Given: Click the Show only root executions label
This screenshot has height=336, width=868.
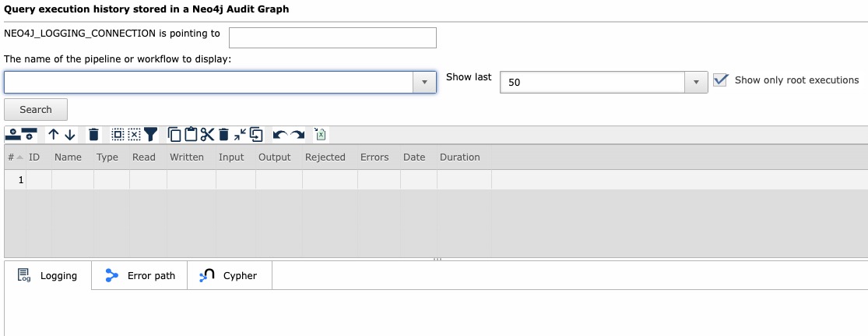Looking at the screenshot, I should coord(796,80).
